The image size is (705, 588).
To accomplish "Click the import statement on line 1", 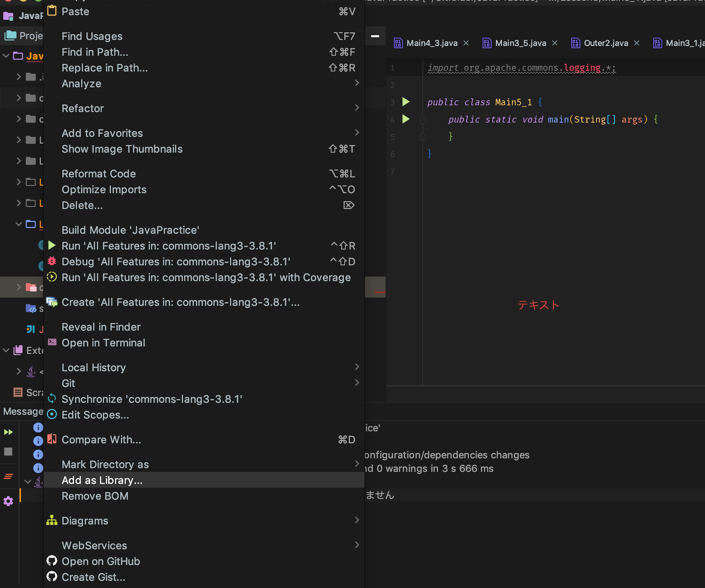I will tap(521, 68).
